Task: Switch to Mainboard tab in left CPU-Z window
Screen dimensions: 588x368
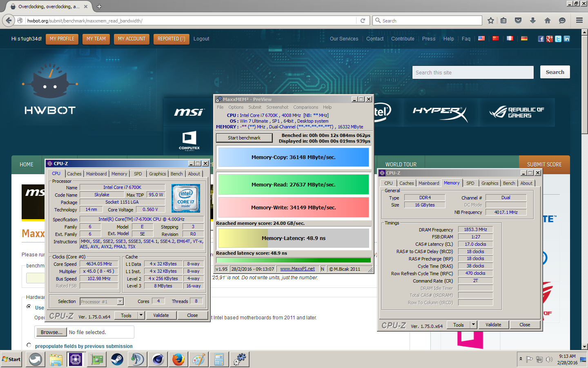Action: [x=96, y=174]
